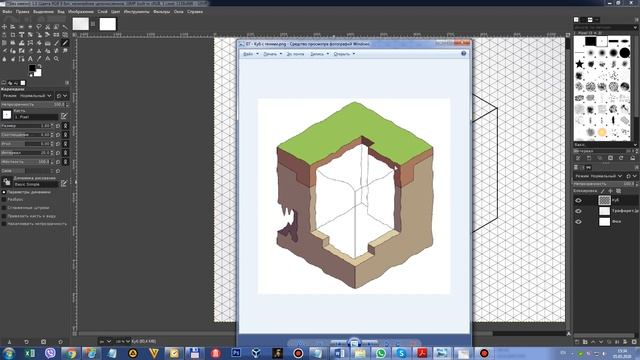Enable Привязать кисть к виду checkbox
This screenshot has width=640, height=360.
4,216
